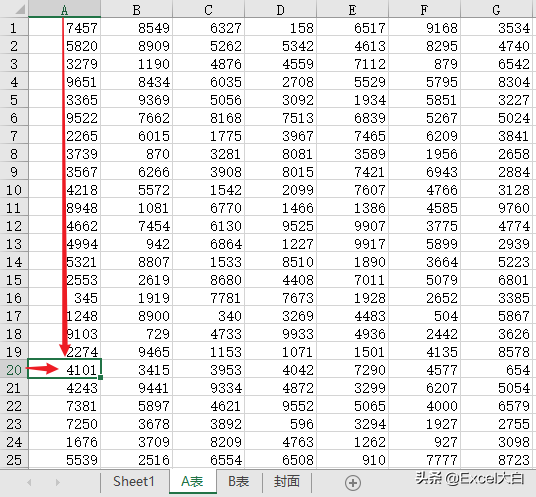Click cell containing 8680

209,280
